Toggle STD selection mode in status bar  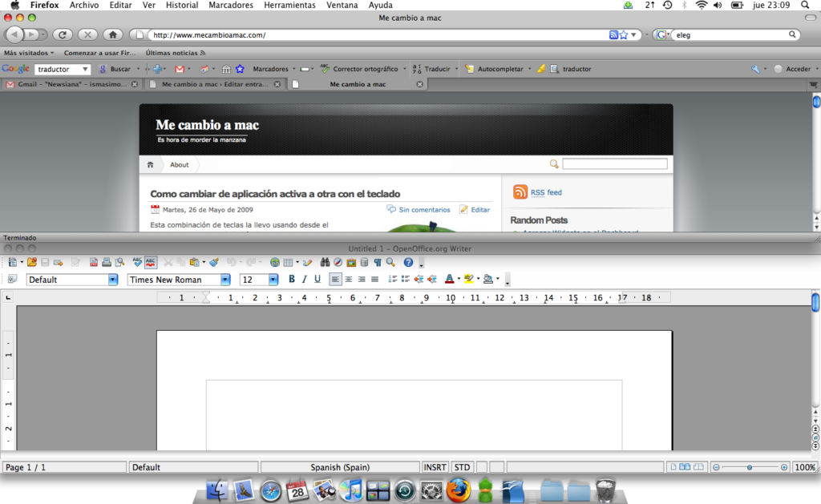[x=462, y=467]
